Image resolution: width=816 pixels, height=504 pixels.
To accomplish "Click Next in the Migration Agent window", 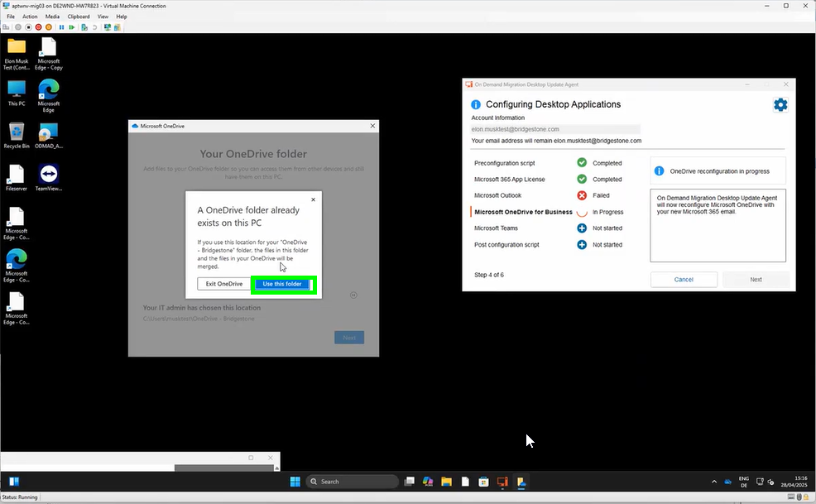I will click(x=756, y=280).
